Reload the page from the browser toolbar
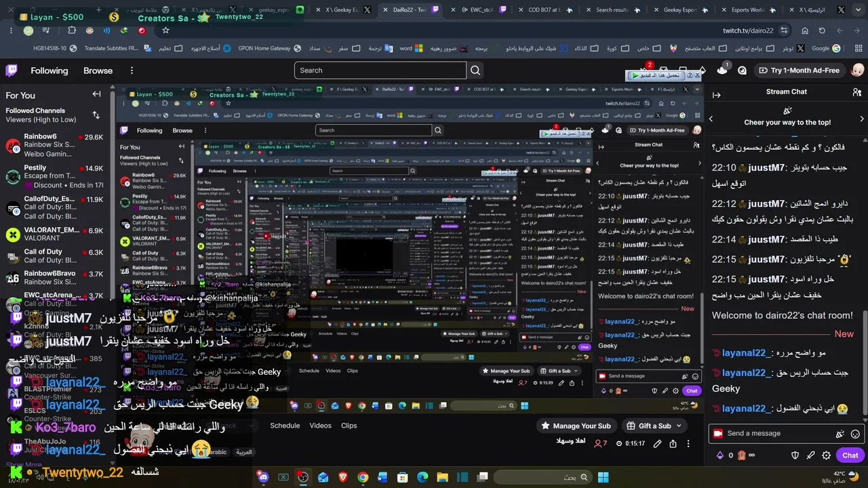The image size is (868, 488). click(x=822, y=30)
